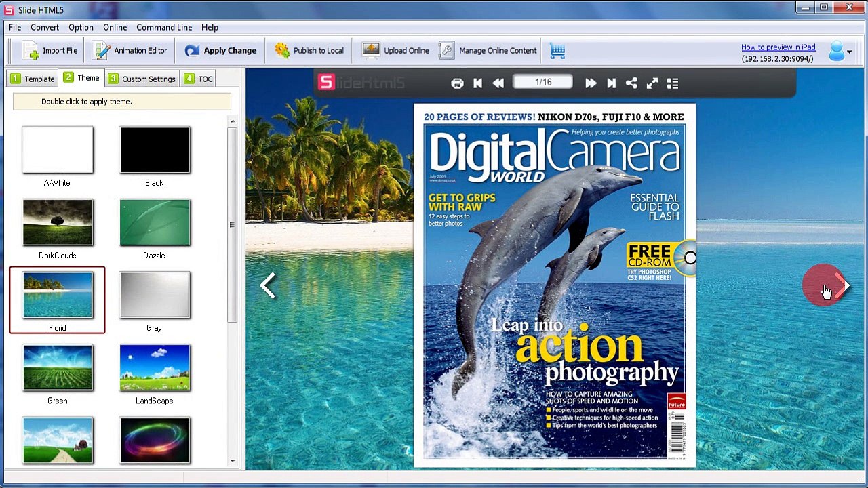Open the Convert menu

click(45, 27)
